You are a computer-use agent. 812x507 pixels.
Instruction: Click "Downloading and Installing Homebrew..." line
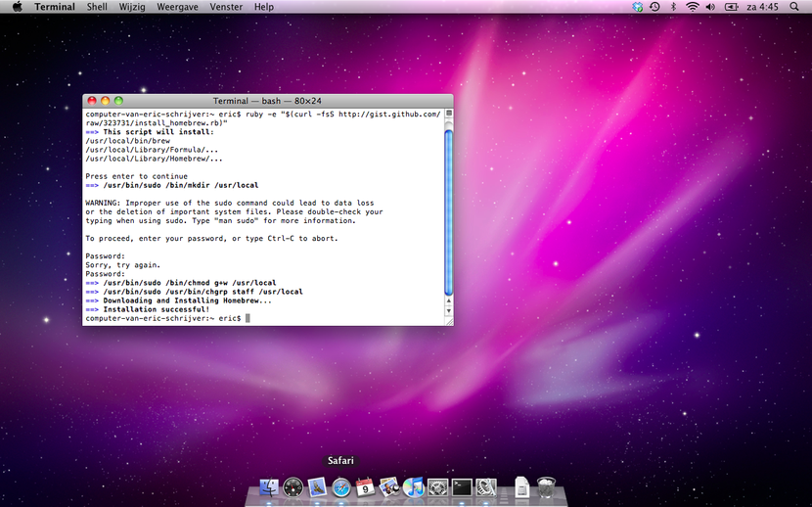pyautogui.click(x=178, y=300)
